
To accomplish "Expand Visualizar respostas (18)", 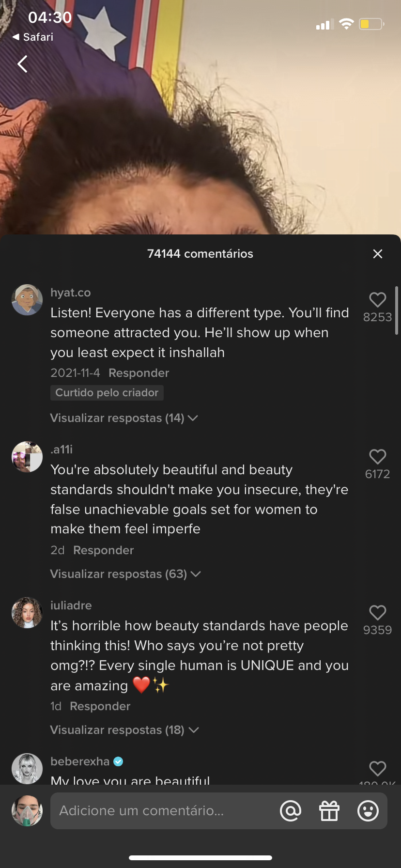I will click(x=124, y=730).
